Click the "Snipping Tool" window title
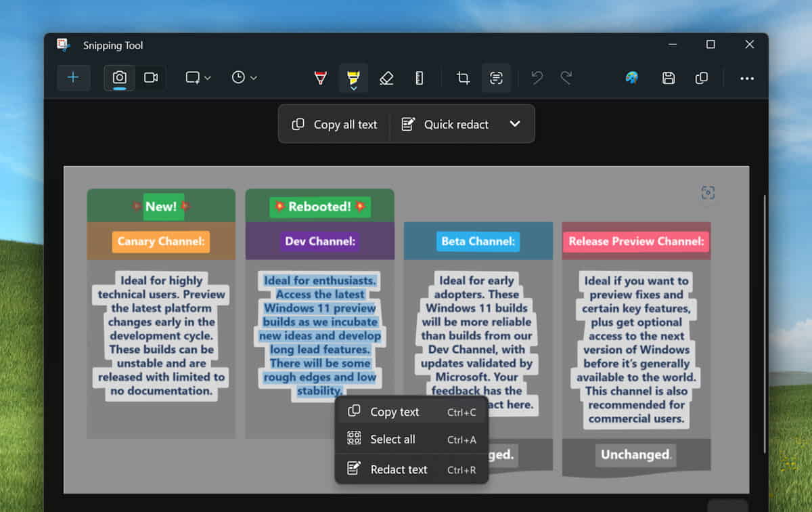The image size is (812, 512). click(113, 45)
